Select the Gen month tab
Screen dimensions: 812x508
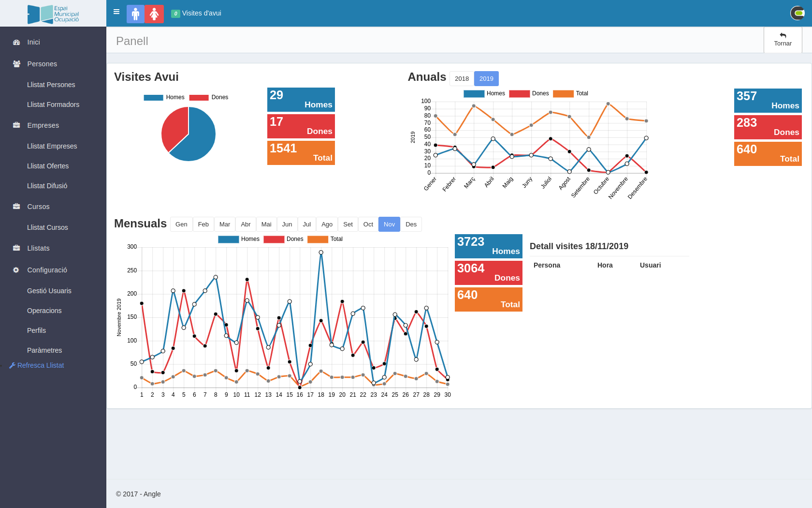[x=181, y=224]
